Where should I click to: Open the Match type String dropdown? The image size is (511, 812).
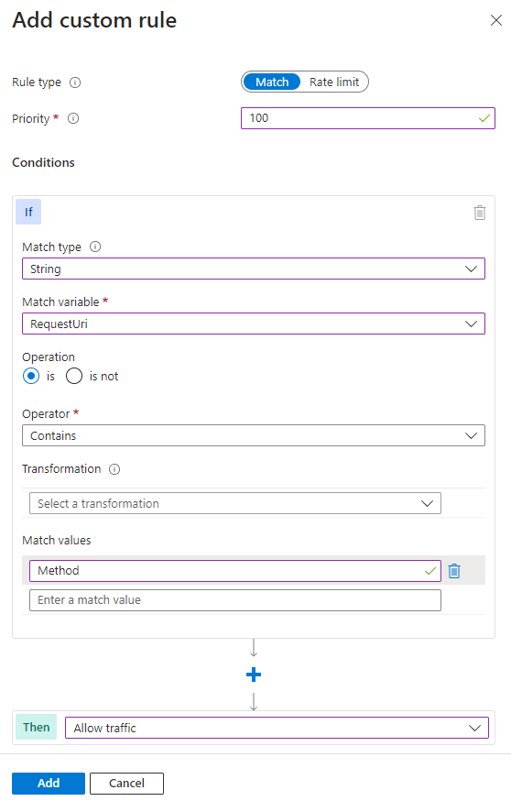point(254,269)
